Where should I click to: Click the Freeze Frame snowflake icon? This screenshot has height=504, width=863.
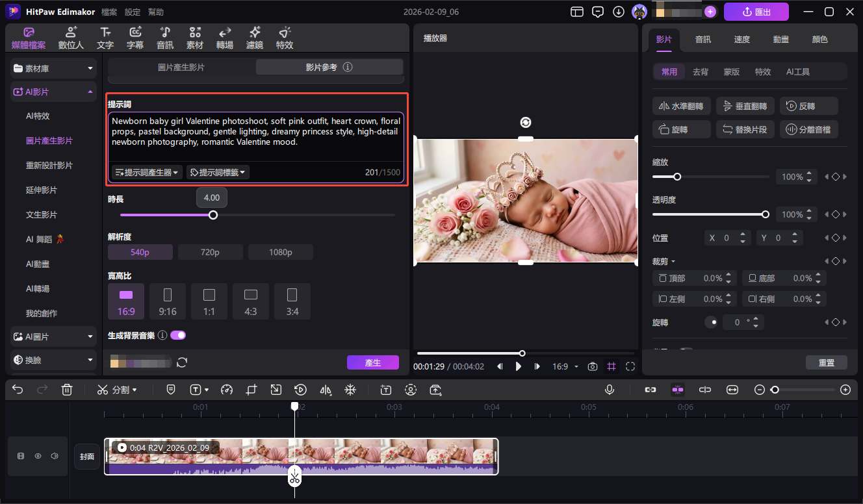tap(350, 389)
